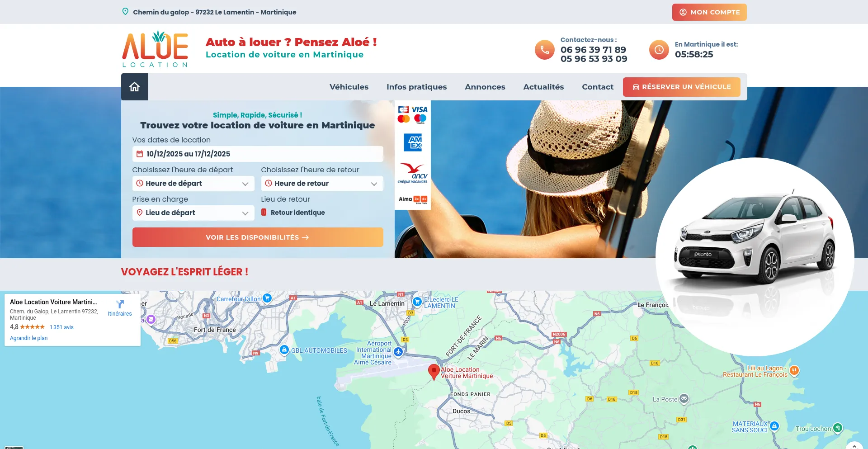The height and width of the screenshot is (449, 868).
Task: Open the Infos pratiques menu
Action: click(x=416, y=87)
